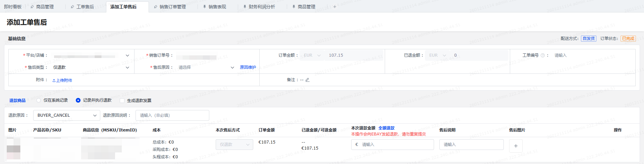Viewport: 644px width, 164px height.
Task: Click the 本次退款金额 euro input field
Action: (x=396, y=145)
